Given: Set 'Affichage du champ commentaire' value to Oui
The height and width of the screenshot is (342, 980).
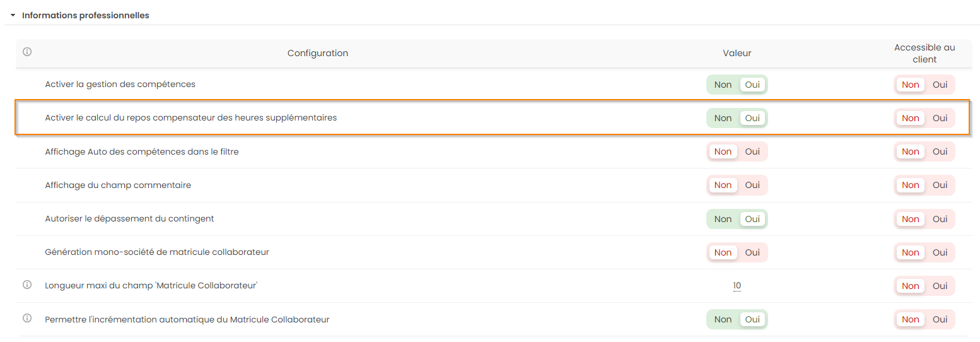Looking at the screenshot, I should tap(752, 185).
